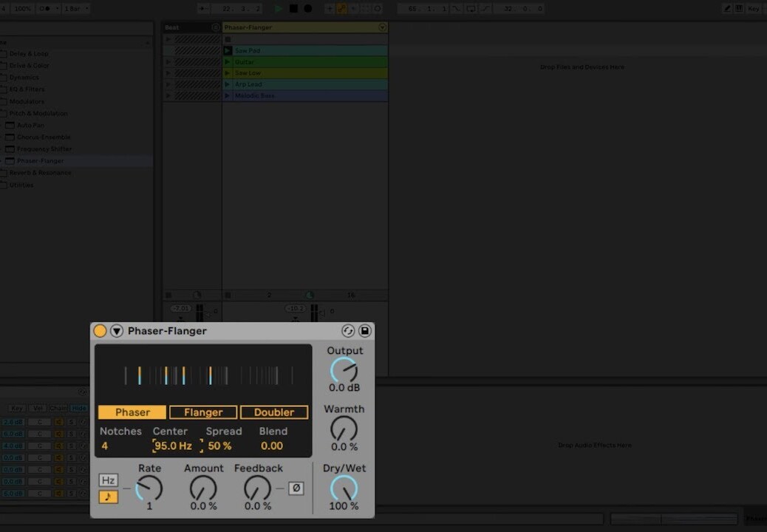
Task: Click the Auto Pan device icon in browser
Action: (10, 125)
